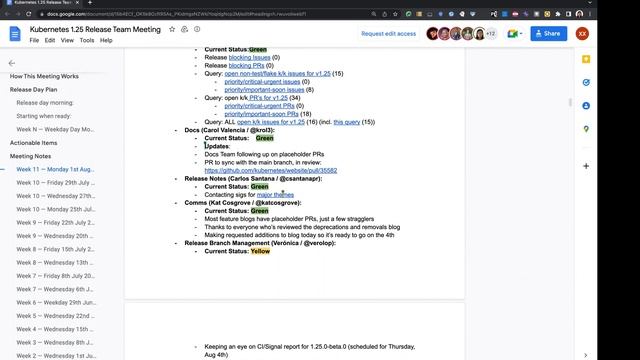The width and height of the screenshot is (640, 360).
Task: Click the Yellow status under Release Branch Management
Action: pyautogui.click(x=260, y=251)
